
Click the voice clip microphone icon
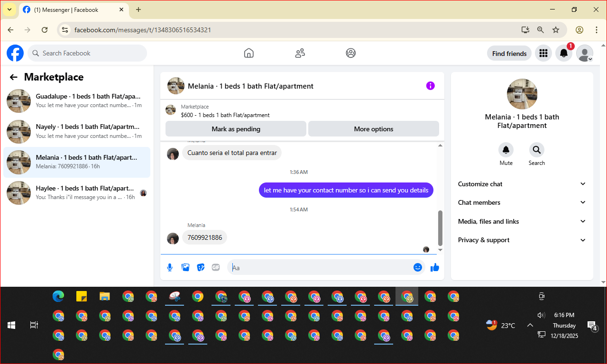(x=170, y=267)
